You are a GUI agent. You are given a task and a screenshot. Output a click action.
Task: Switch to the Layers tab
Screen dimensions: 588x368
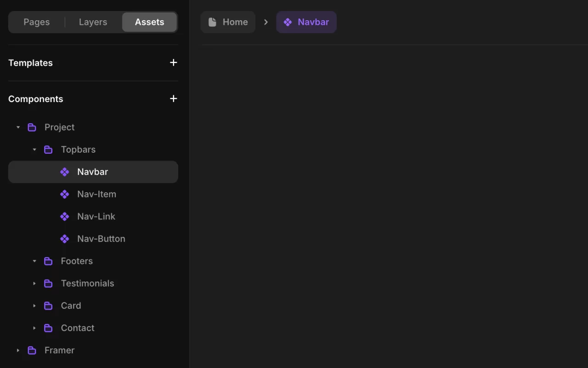93,22
